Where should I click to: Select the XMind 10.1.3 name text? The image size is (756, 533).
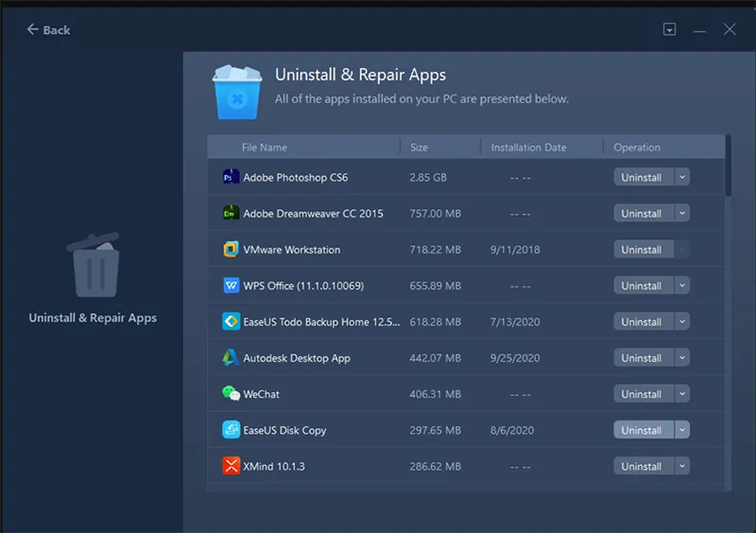tap(274, 467)
